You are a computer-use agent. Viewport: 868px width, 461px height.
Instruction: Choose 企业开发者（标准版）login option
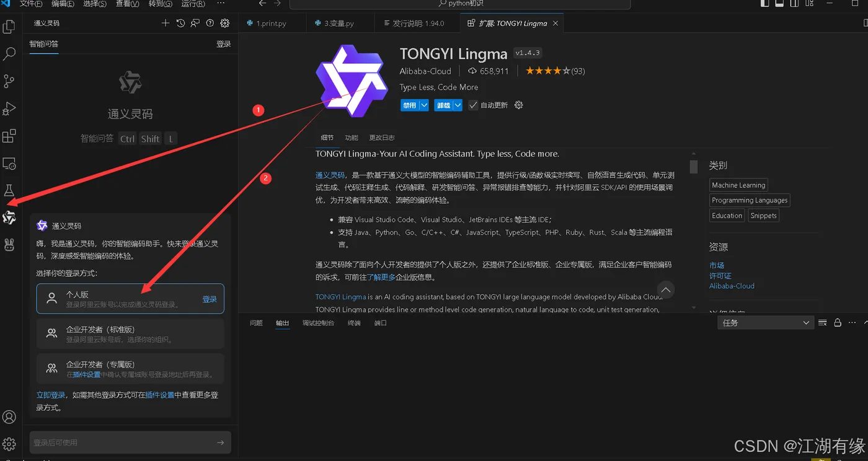click(x=130, y=333)
